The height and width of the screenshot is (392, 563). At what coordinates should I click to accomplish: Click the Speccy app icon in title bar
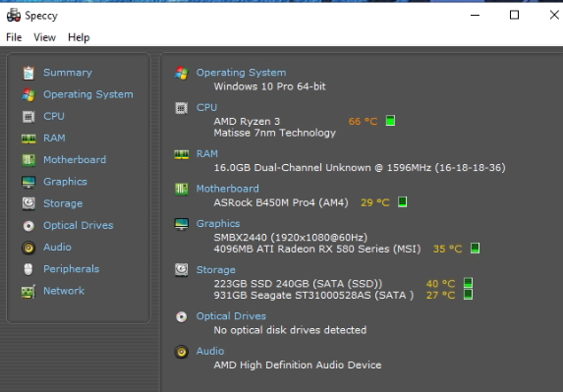tap(14, 16)
